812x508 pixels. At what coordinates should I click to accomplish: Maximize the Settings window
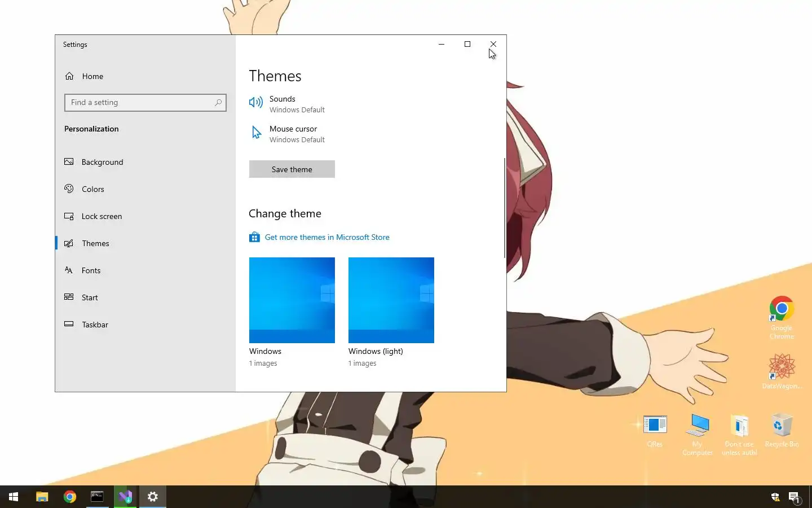467,44
